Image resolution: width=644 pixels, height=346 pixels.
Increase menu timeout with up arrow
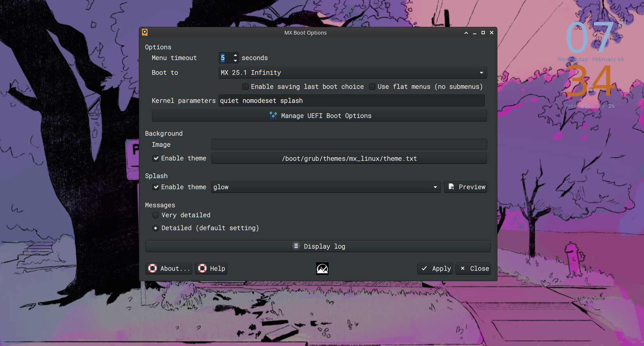pyautogui.click(x=235, y=55)
